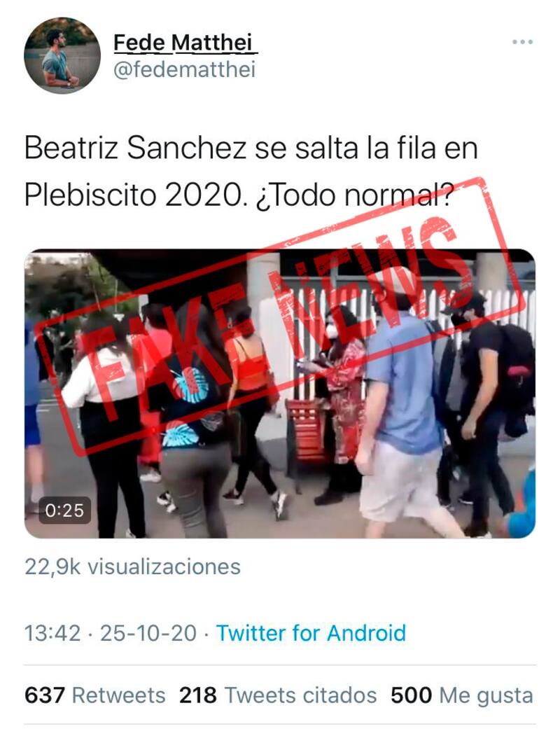Select the 25-10-20 date text
The height and width of the screenshot is (729, 560).
(x=148, y=634)
